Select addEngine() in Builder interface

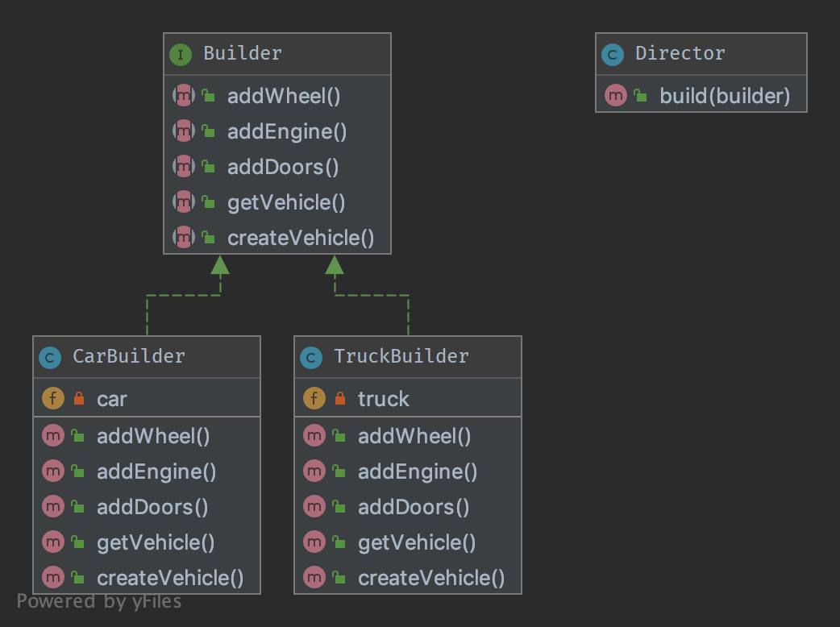click(x=286, y=131)
